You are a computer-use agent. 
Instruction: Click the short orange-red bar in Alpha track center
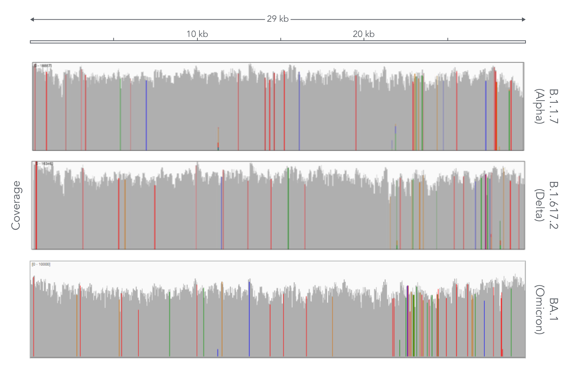tap(218, 138)
